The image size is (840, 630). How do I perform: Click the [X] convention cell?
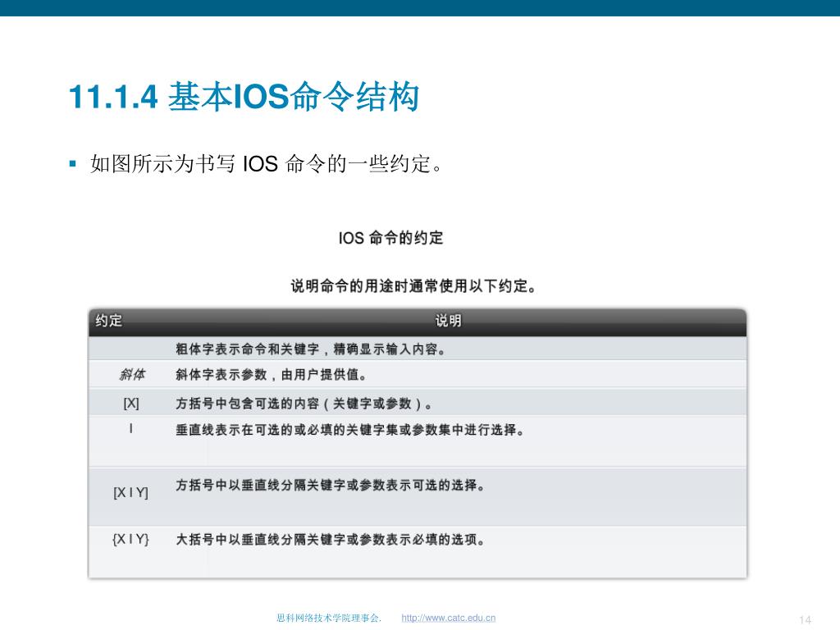click(x=131, y=403)
